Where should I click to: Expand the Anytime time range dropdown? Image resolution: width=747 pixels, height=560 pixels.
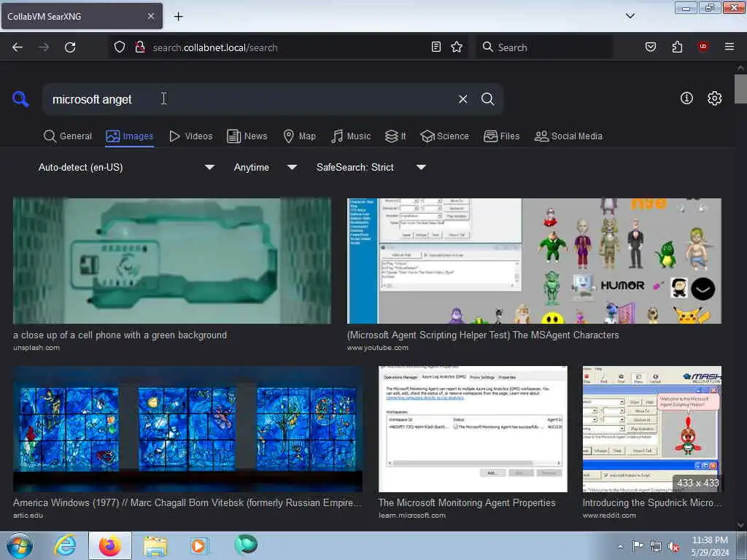266,167
